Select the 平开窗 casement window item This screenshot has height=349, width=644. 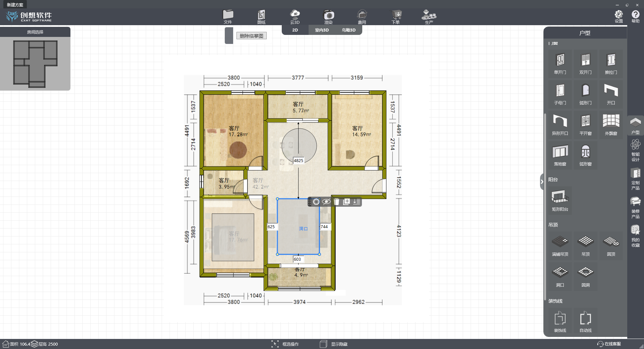[x=586, y=125]
